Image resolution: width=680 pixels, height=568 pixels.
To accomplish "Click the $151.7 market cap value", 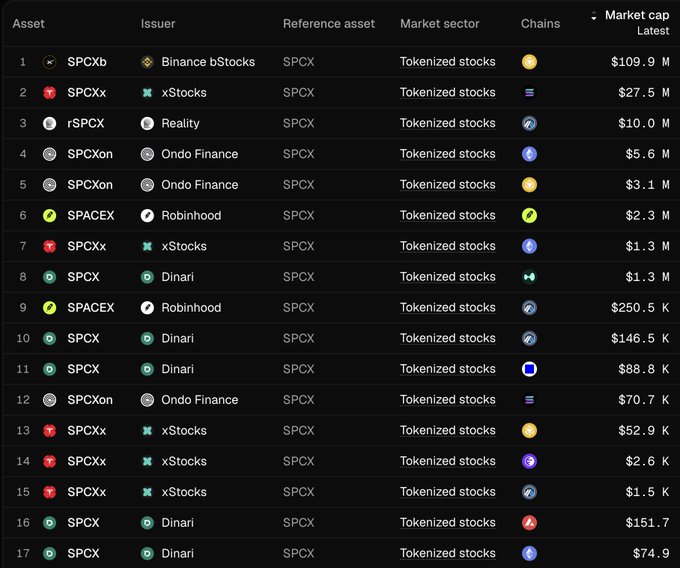I will 647,523.
